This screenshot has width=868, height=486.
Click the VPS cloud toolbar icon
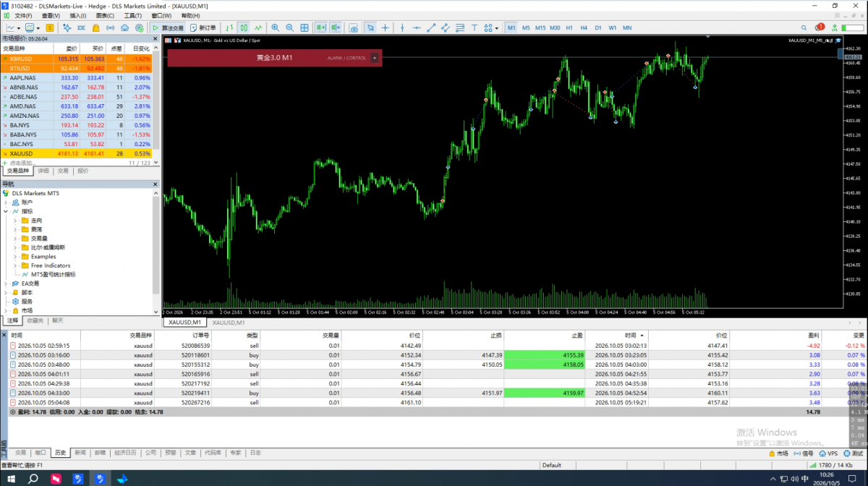point(124,27)
